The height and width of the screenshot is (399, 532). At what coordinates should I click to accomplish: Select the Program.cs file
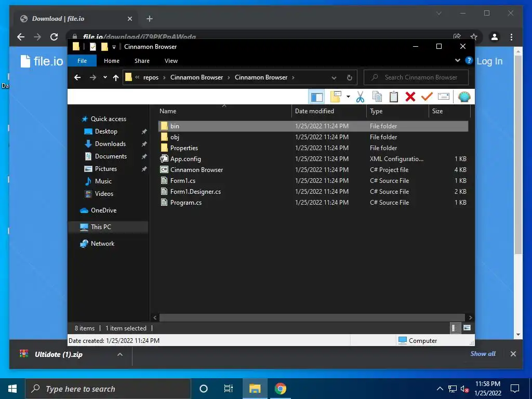[313, 202]
